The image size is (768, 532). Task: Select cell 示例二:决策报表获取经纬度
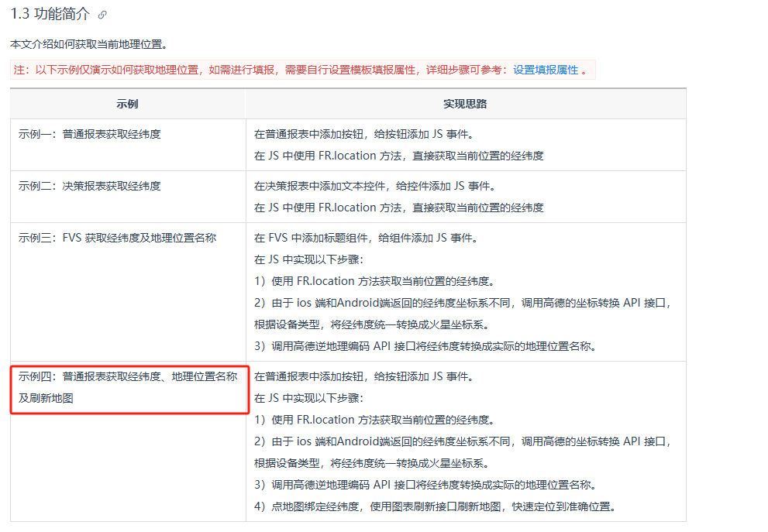click(128, 197)
